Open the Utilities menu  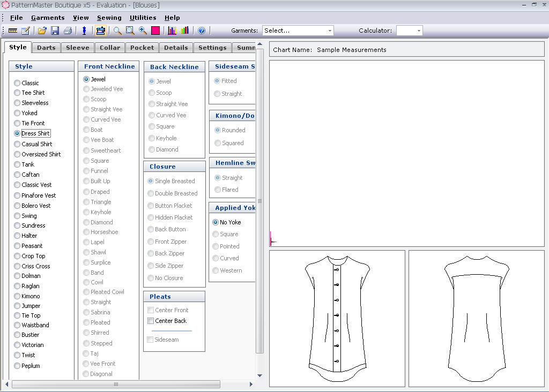[x=143, y=18]
